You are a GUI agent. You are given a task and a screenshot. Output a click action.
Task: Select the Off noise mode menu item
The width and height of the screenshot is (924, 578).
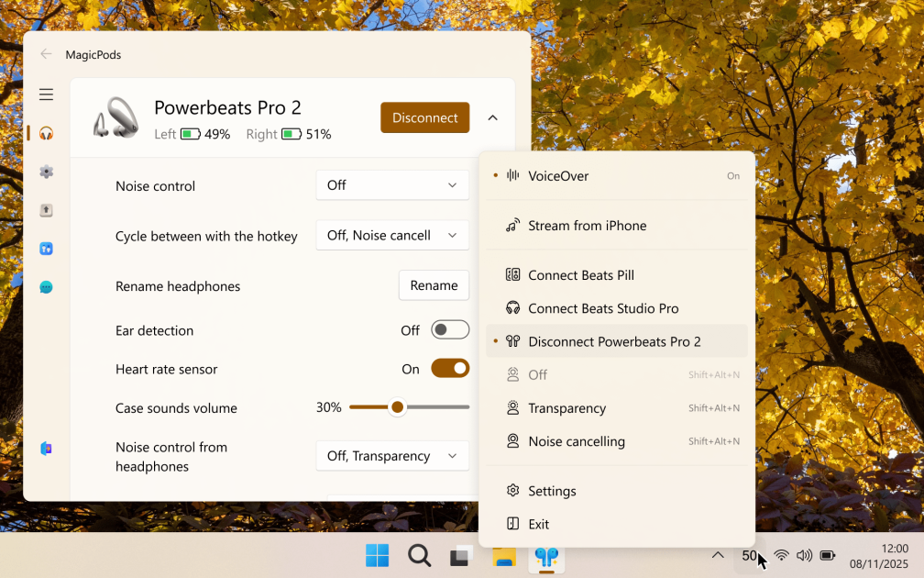point(616,374)
